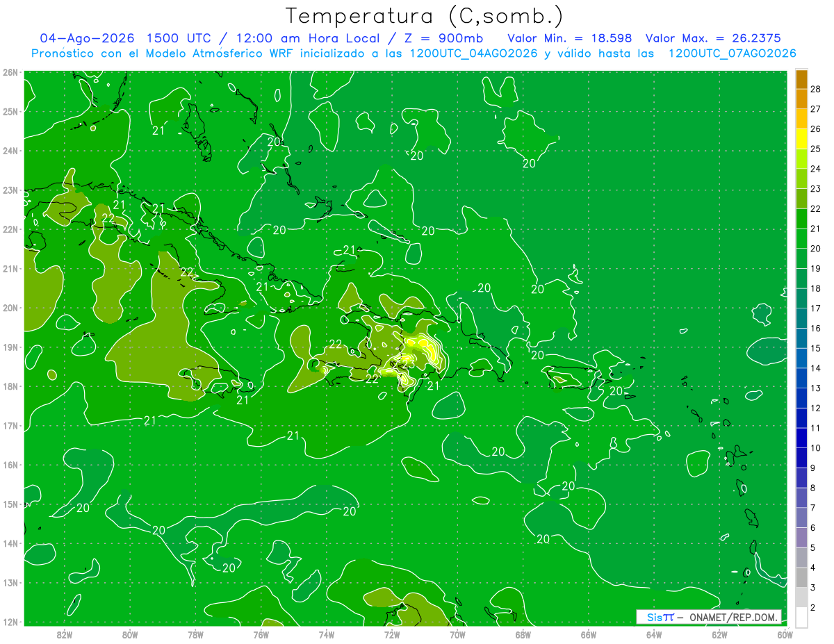Screen dimensions: 834x644
Task: Click the '12' label on the color legend
Action: (x=816, y=408)
